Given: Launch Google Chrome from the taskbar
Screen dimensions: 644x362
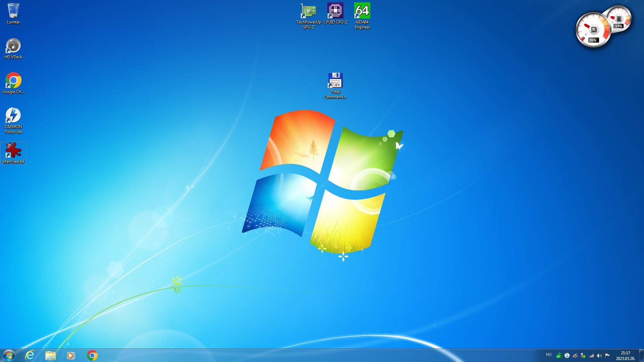Looking at the screenshot, I should (x=92, y=355).
